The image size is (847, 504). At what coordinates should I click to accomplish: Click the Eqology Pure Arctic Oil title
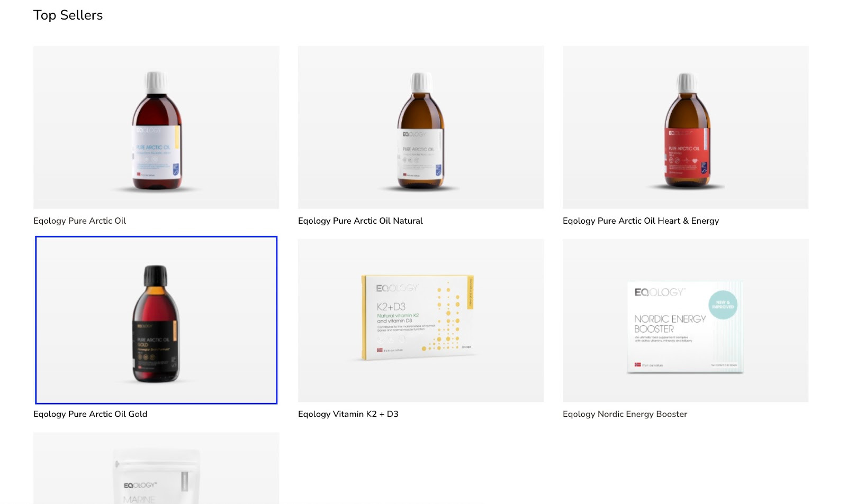[80, 221]
